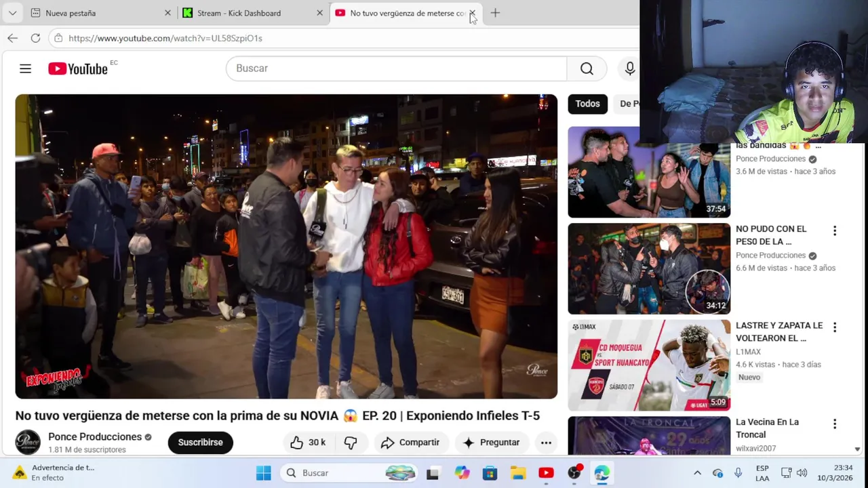Viewport: 868px width, 488px height.
Task: Click the search magnifier button on YouTube
Action: pos(587,68)
